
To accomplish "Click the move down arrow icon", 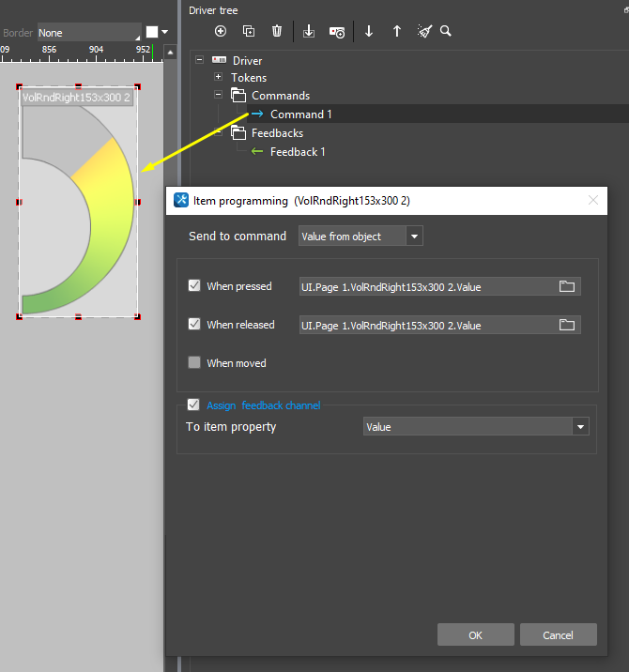I will tap(369, 31).
